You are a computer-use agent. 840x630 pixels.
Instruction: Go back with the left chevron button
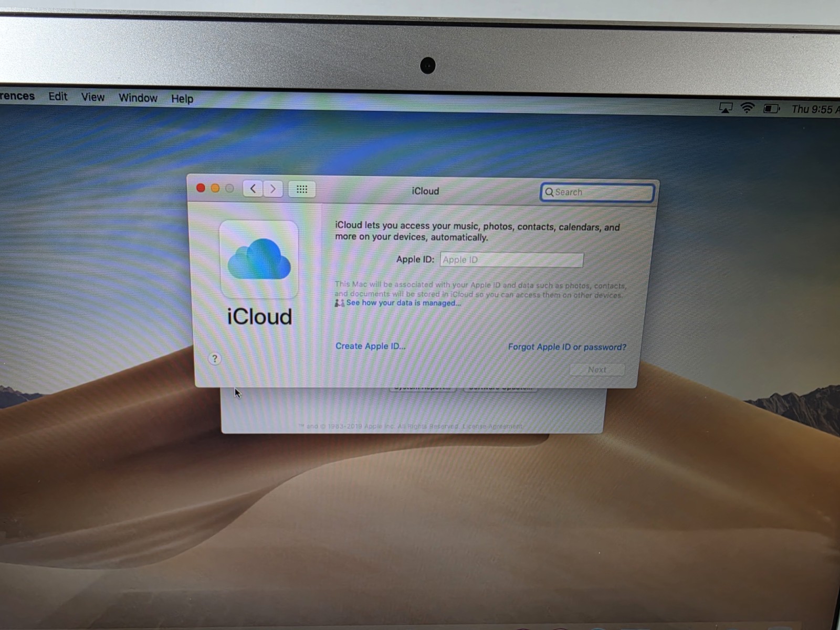253,188
